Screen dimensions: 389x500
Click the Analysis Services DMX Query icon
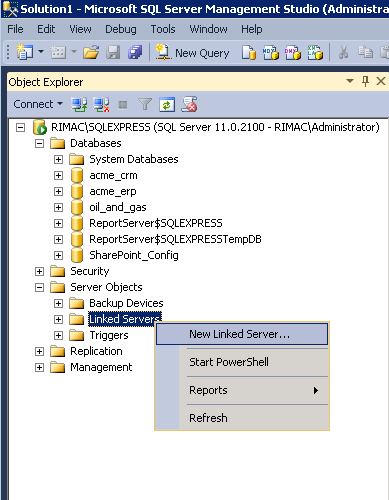click(293, 53)
